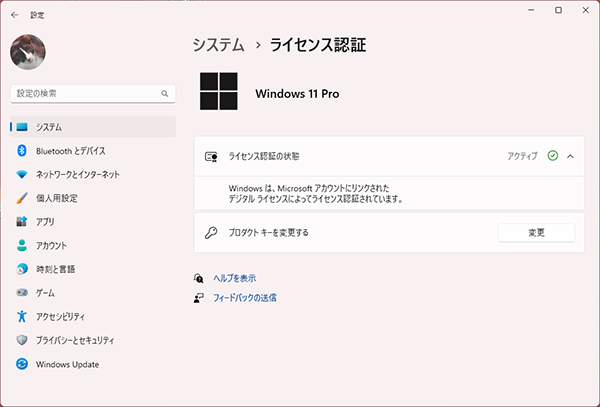This screenshot has height=407, width=600.
Task: Click the back arrow in the title bar
Action: 15,15
